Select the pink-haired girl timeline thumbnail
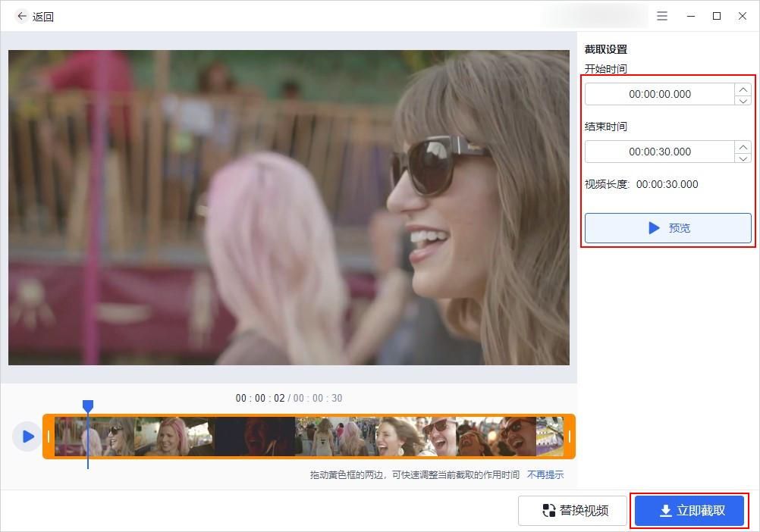The image size is (760, 532). [x=174, y=437]
